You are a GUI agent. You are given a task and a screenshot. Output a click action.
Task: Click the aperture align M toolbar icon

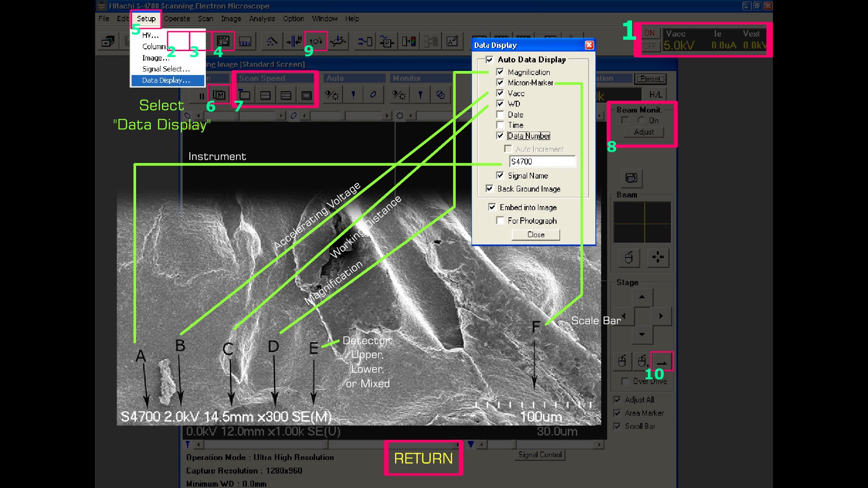(294, 42)
